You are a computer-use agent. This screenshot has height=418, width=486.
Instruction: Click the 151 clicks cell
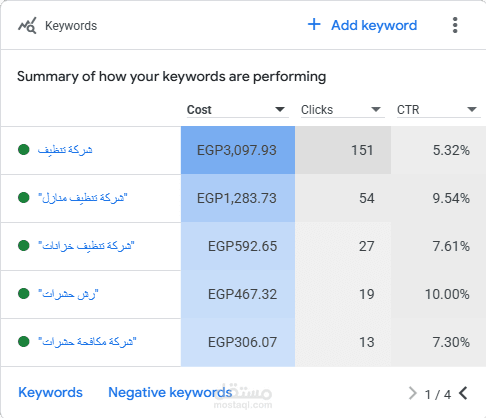click(x=343, y=150)
